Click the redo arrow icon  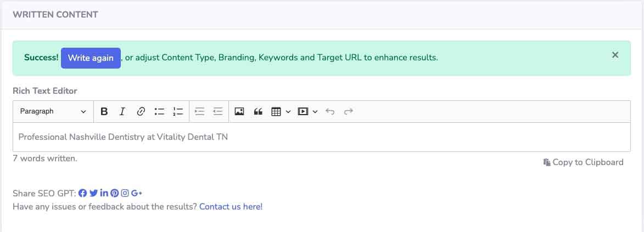(x=348, y=112)
